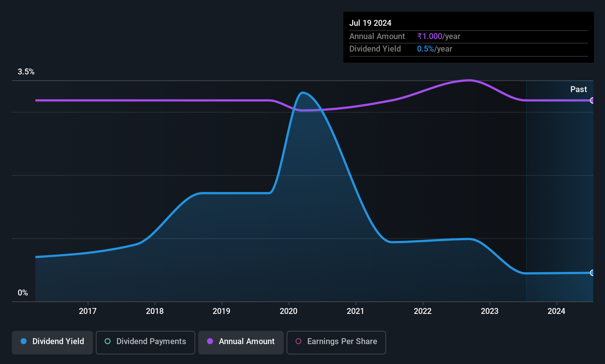The height and width of the screenshot is (364, 605).
Task: Click the 0.5%/year dividend yield value
Action: [x=434, y=49]
